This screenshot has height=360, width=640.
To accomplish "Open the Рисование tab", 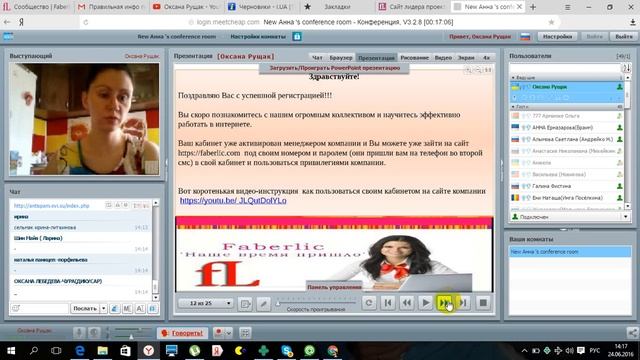I will click(x=414, y=58).
